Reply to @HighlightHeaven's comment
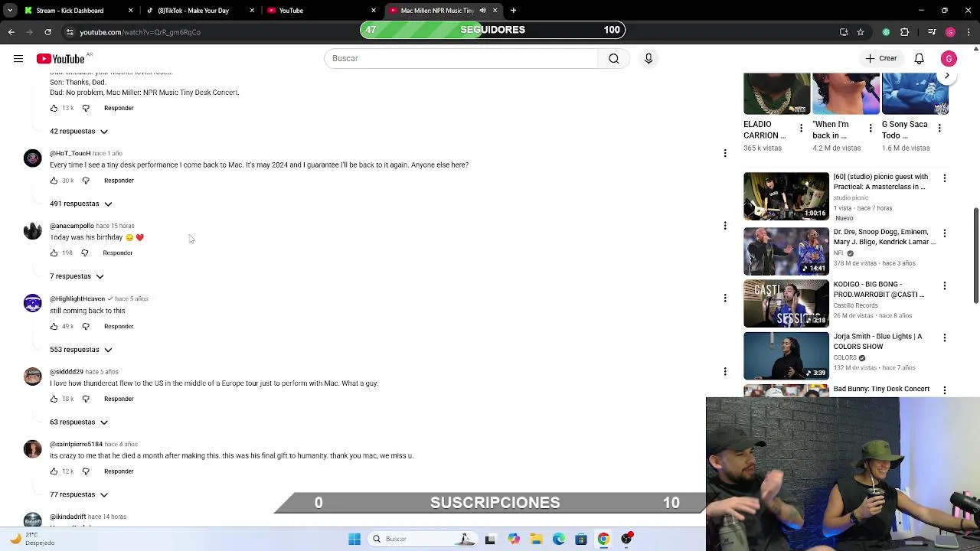This screenshot has height=551, width=980. click(119, 326)
